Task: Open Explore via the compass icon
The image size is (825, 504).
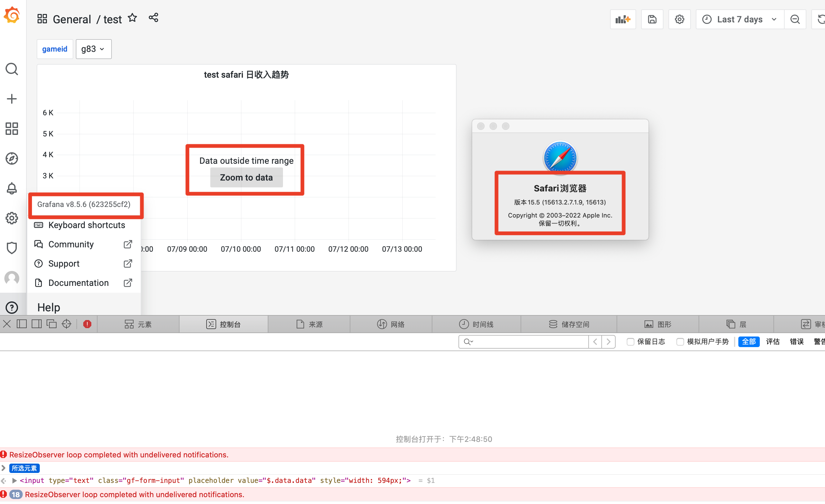Action: pyautogui.click(x=12, y=158)
